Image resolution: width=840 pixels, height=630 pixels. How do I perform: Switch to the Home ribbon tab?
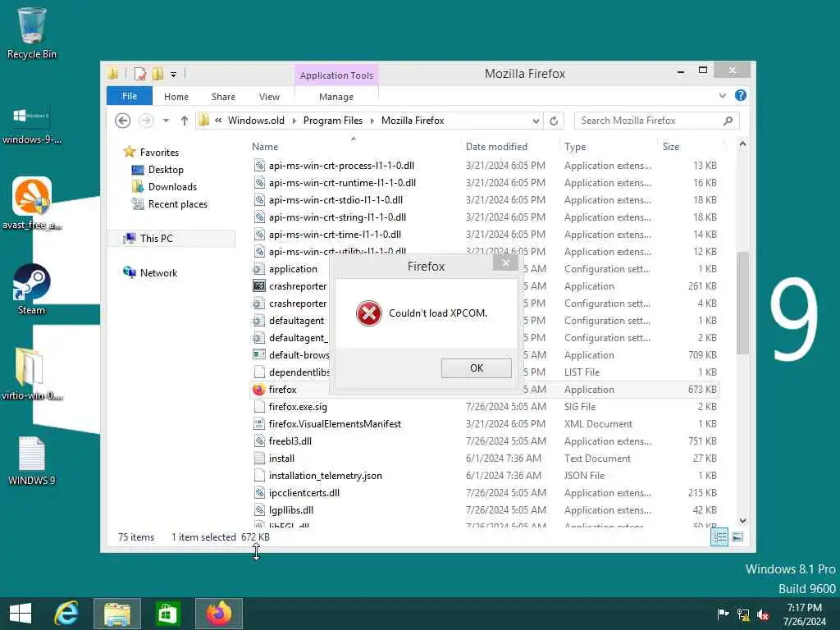point(176,97)
